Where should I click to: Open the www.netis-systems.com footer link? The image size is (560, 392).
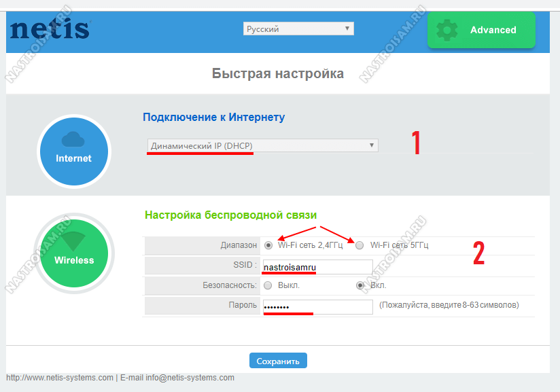coord(60,378)
